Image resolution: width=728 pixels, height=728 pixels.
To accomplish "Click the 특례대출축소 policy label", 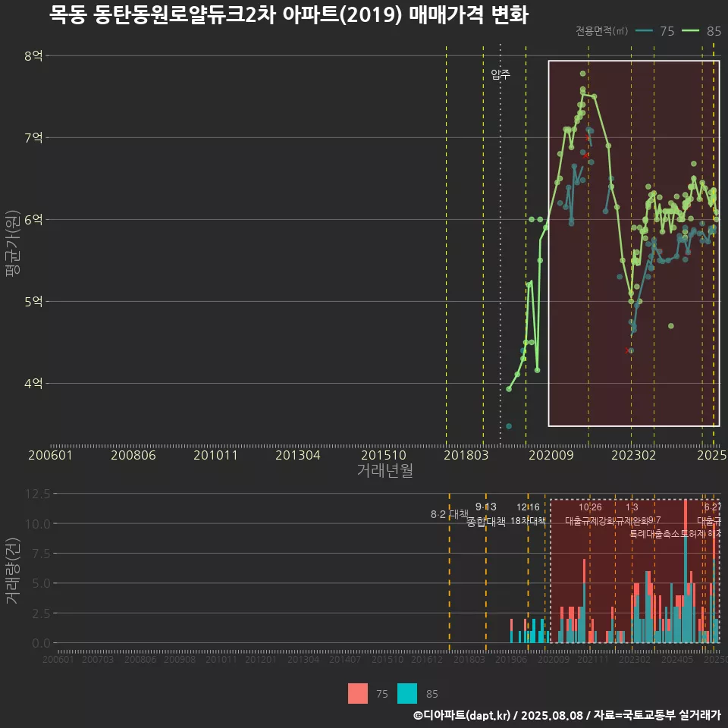I will [655, 534].
